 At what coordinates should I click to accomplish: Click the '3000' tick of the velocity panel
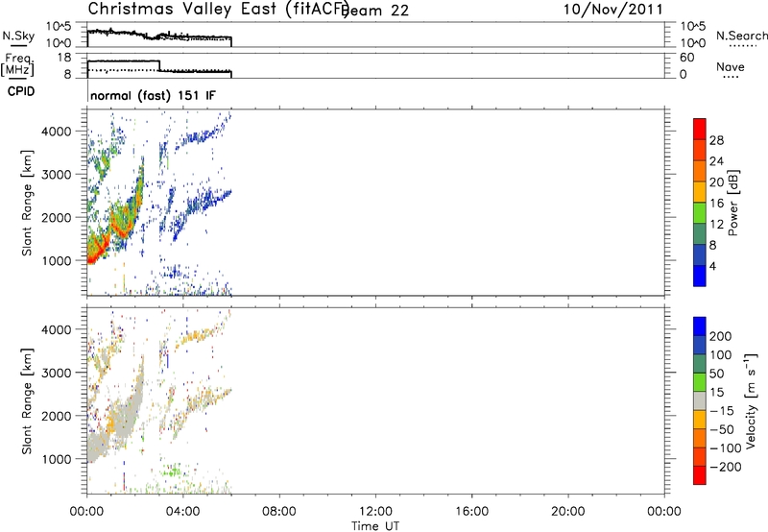click(x=57, y=373)
